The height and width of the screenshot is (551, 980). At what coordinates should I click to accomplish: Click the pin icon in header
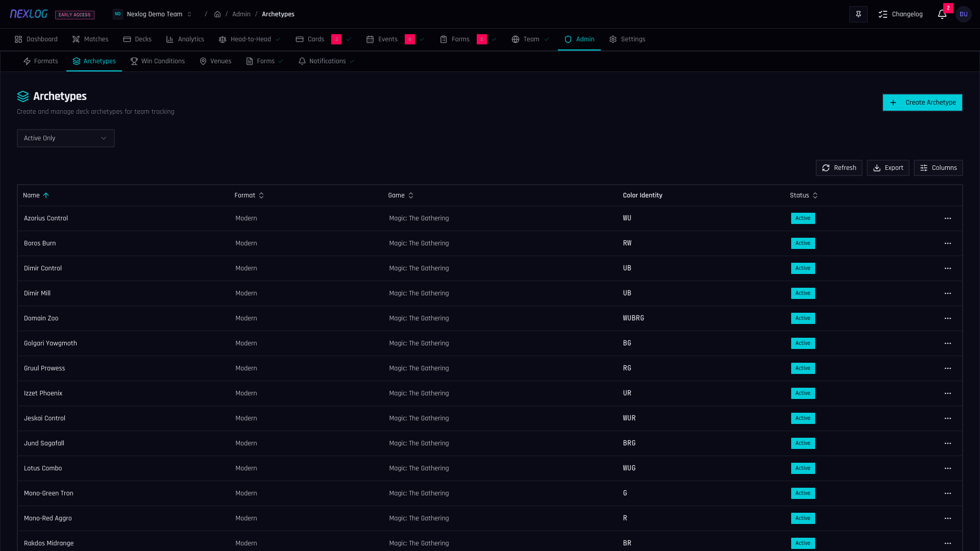(859, 14)
